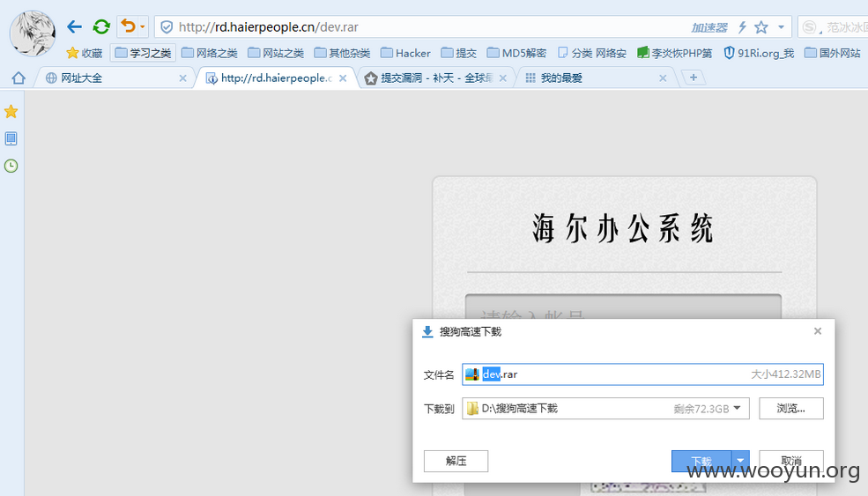Open the Hacker bookmark folder
Screen dimensions: 868x496
pos(405,53)
